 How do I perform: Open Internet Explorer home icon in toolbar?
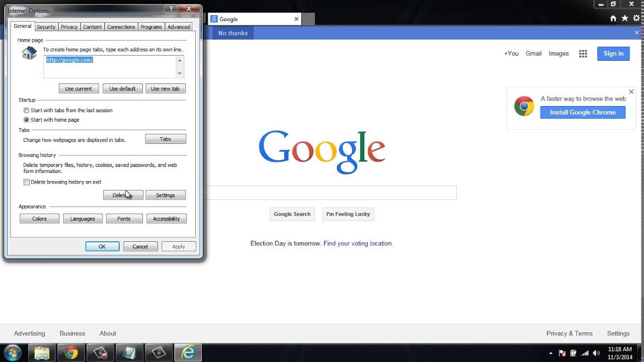[x=613, y=18]
